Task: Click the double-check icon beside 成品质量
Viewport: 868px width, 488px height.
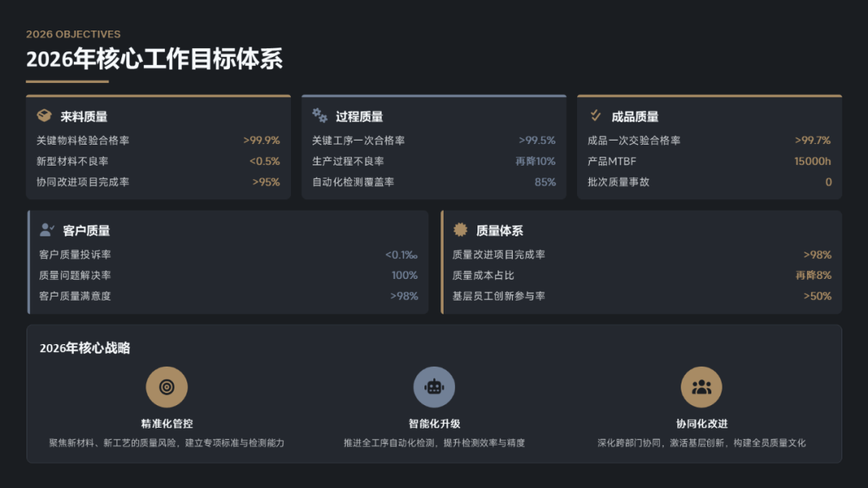Action: (x=596, y=116)
